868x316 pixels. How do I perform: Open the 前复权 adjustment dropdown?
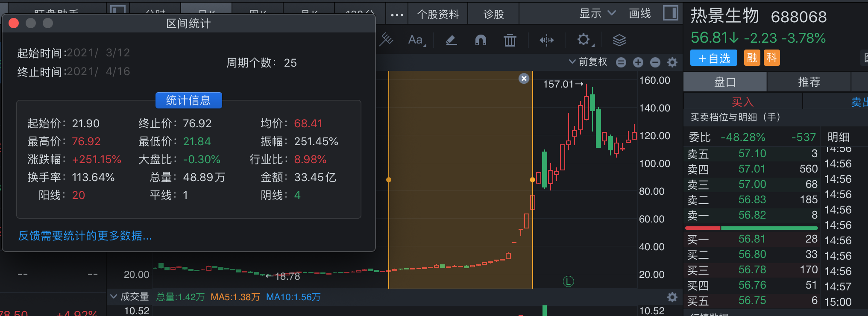(x=588, y=62)
